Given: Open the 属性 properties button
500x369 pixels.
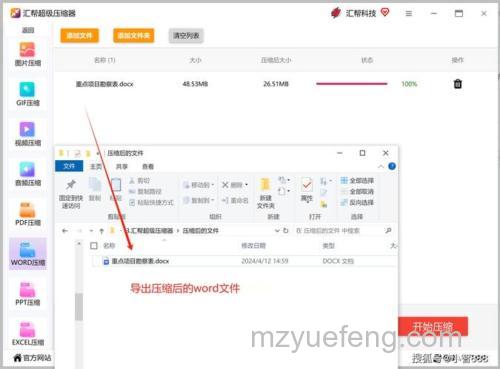Looking at the screenshot, I should click(x=307, y=190).
